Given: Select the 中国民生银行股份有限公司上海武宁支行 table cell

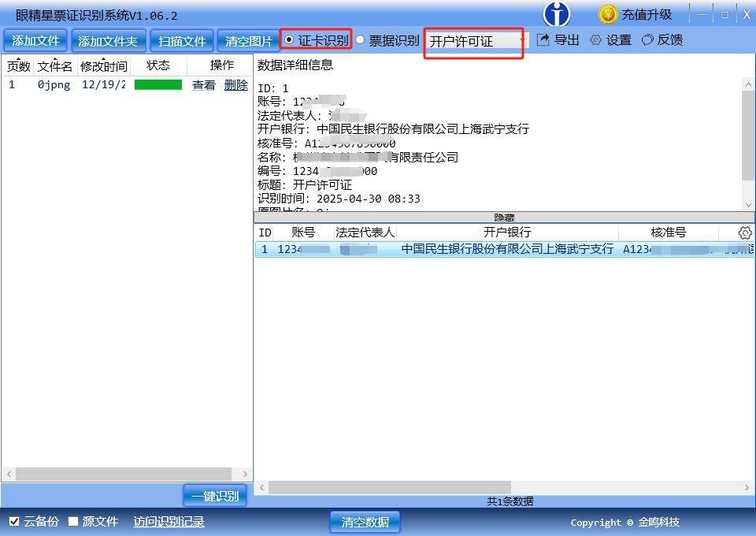Looking at the screenshot, I should (507, 249).
